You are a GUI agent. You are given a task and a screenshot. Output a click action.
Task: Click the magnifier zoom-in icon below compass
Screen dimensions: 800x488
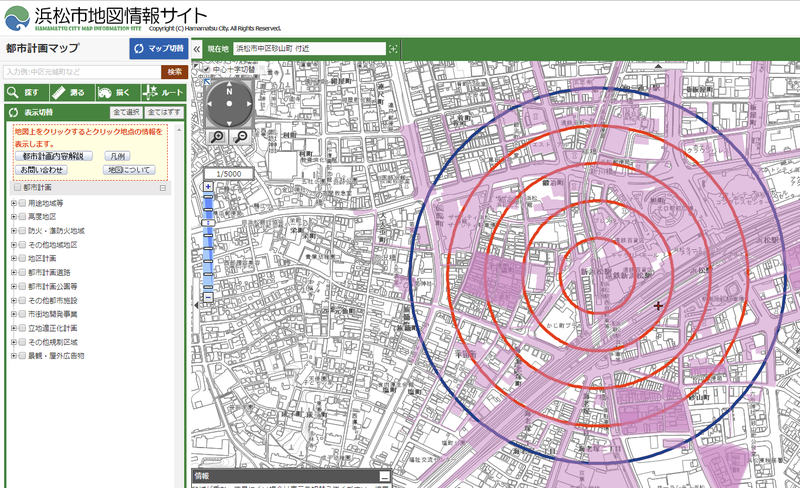(x=217, y=136)
